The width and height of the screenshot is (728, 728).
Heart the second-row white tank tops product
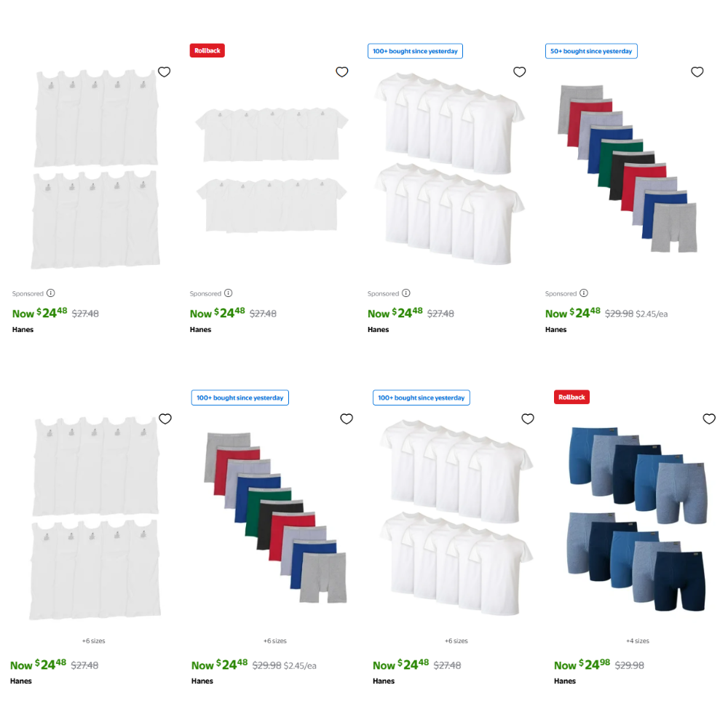pyautogui.click(x=165, y=419)
